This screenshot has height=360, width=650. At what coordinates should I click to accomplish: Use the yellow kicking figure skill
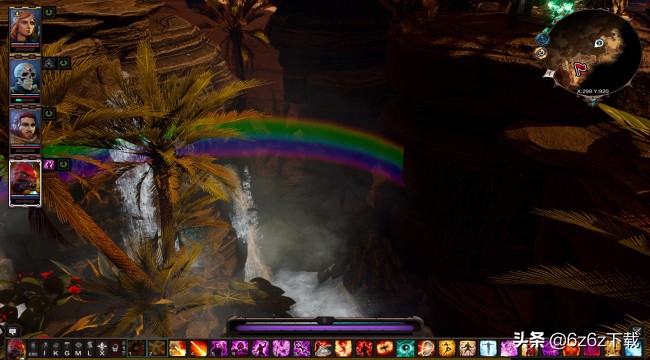pos(447,348)
